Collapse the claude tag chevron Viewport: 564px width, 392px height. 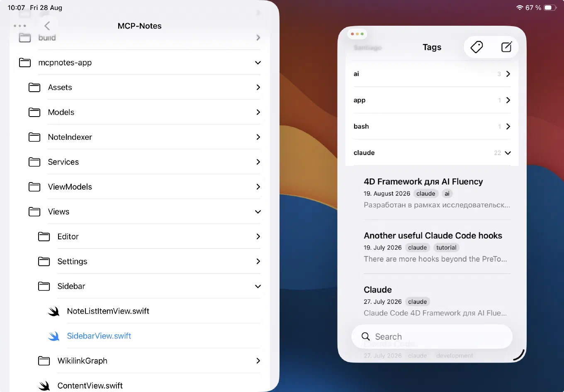[508, 153]
